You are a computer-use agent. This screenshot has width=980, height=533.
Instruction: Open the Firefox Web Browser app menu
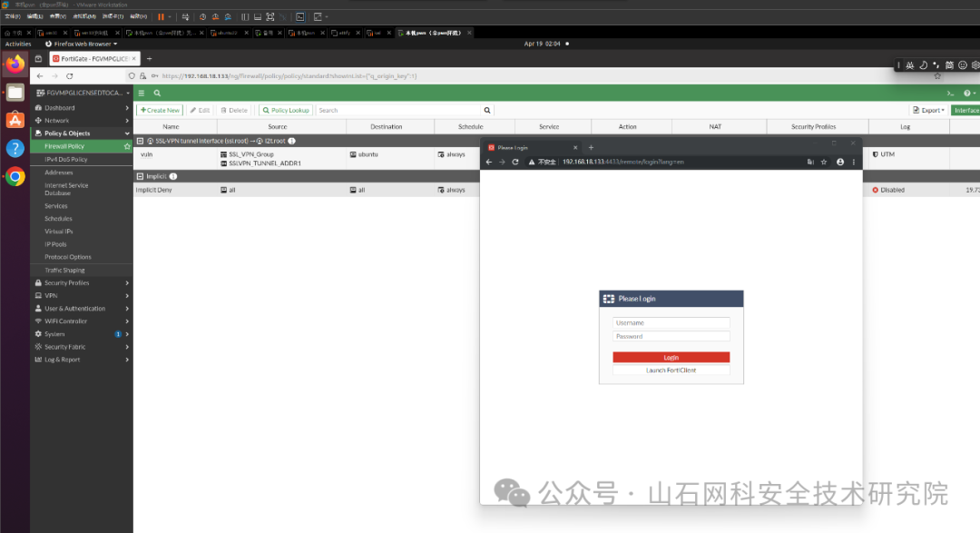(x=82, y=44)
